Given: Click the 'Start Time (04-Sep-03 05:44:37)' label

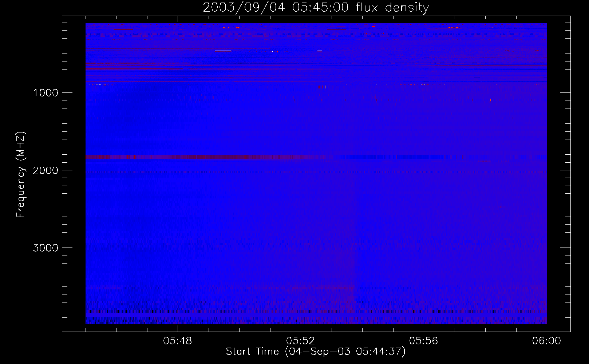Looking at the screenshot, I should pyautogui.click(x=316, y=352).
